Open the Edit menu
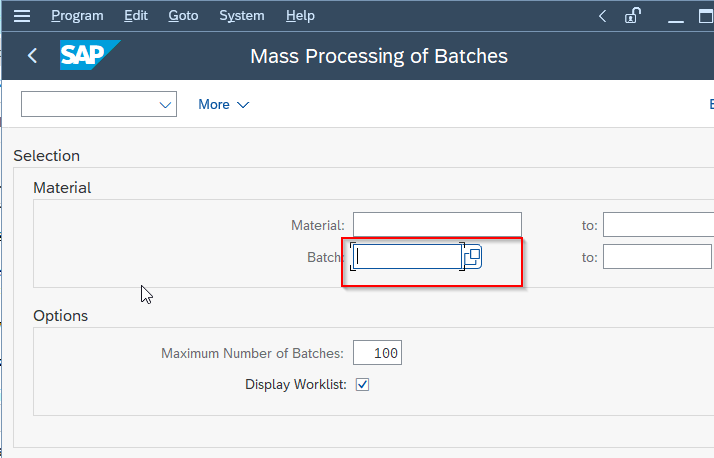The image size is (714, 458). coord(136,15)
